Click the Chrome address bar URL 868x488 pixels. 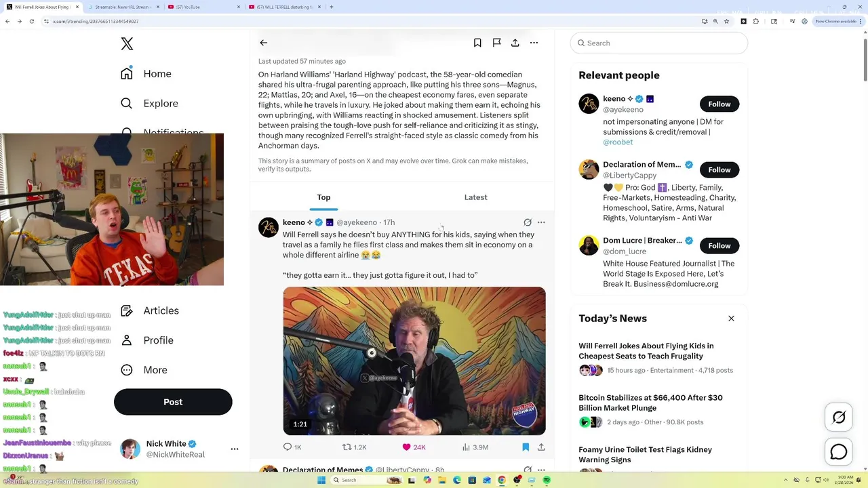[x=96, y=21]
